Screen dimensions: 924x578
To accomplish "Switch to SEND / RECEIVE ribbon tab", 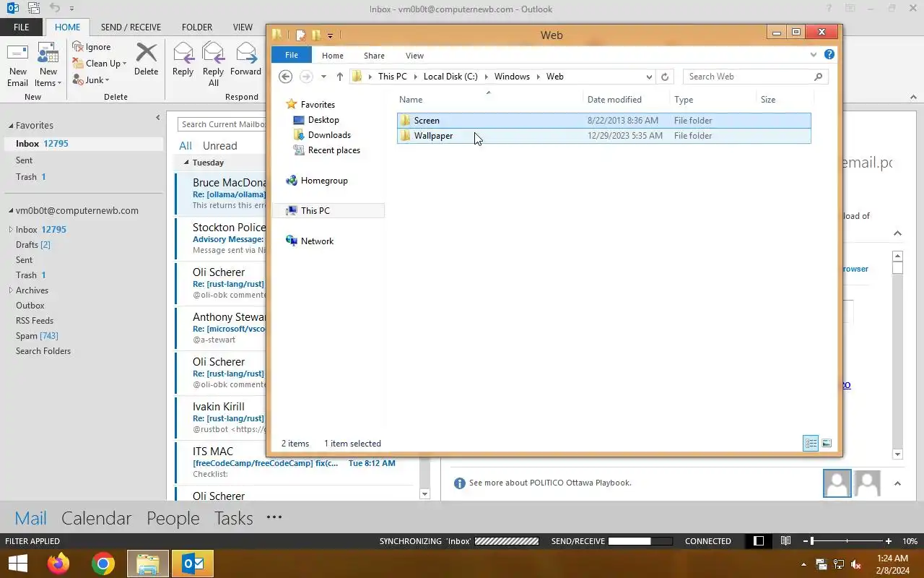I will pyautogui.click(x=131, y=27).
